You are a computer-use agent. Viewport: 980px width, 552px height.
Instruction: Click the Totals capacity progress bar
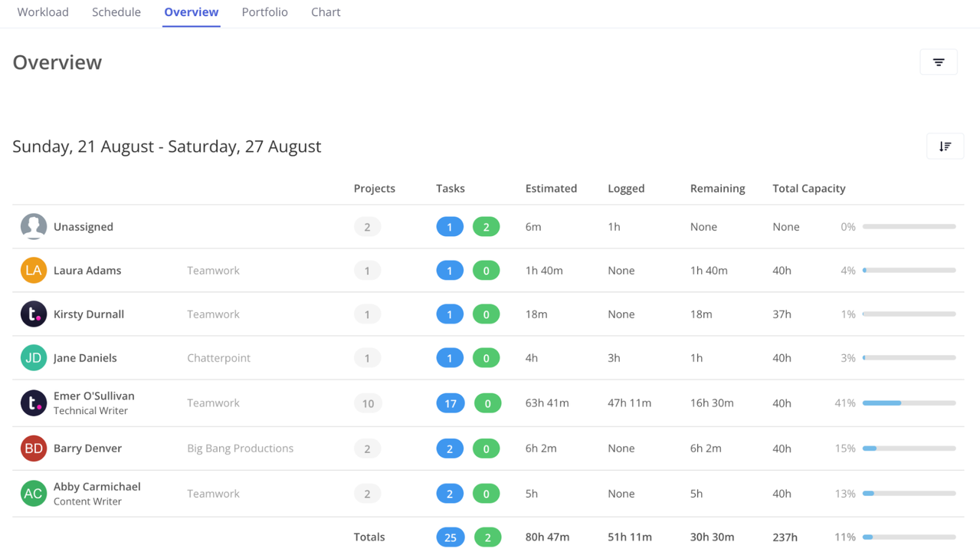click(x=909, y=537)
